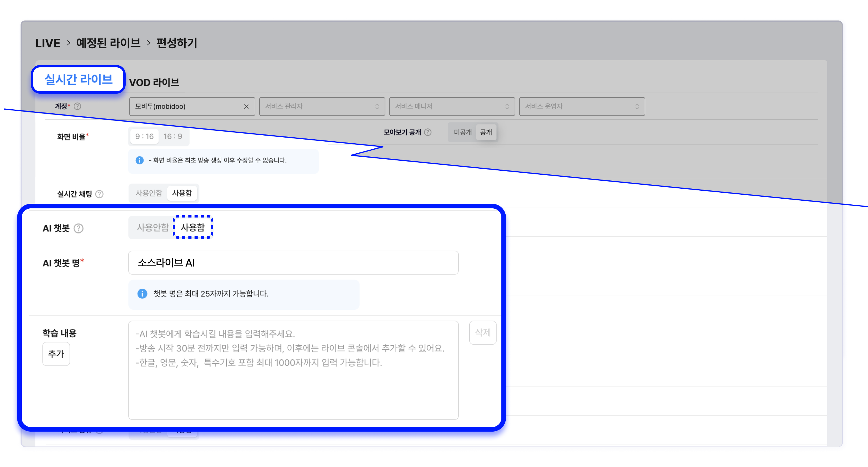Disable AI 챗봇 with 사용안함 option
The image size is (868, 467).
coord(152,228)
